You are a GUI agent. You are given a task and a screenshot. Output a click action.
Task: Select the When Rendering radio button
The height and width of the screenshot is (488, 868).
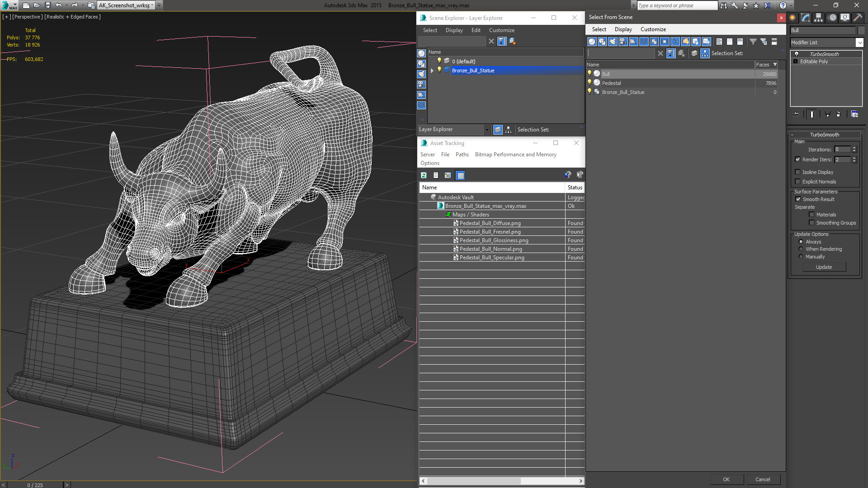[801, 249]
